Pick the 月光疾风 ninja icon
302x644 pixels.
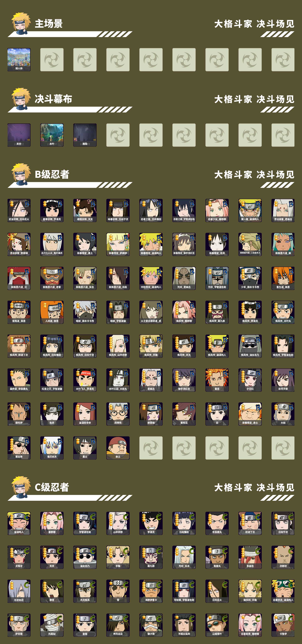tap(85, 591)
